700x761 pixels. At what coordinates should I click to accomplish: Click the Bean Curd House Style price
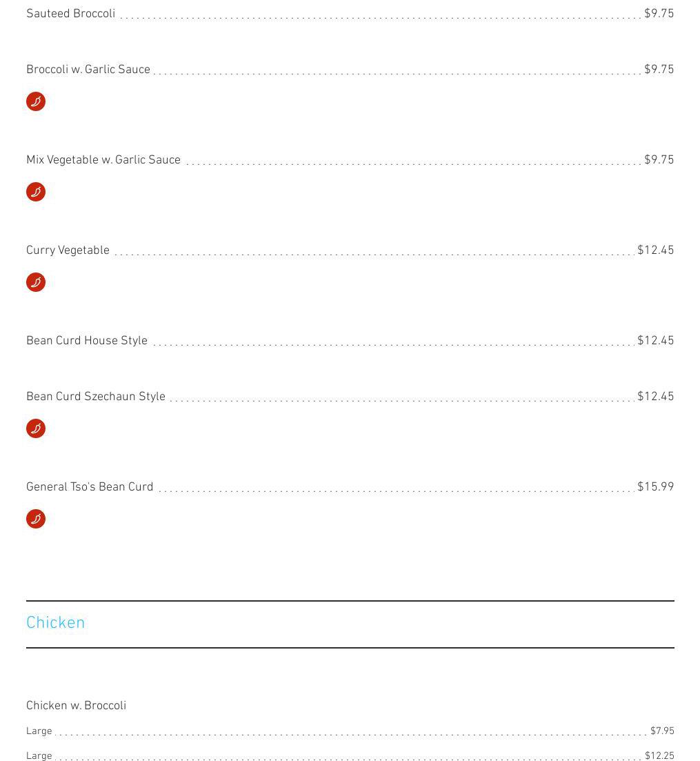tap(655, 341)
